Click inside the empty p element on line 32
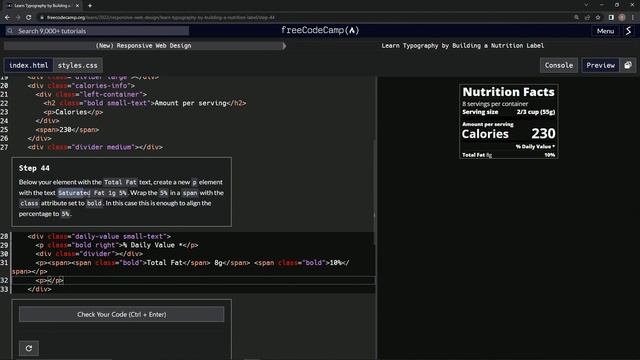640x360 pixels. pyautogui.click(x=48, y=280)
